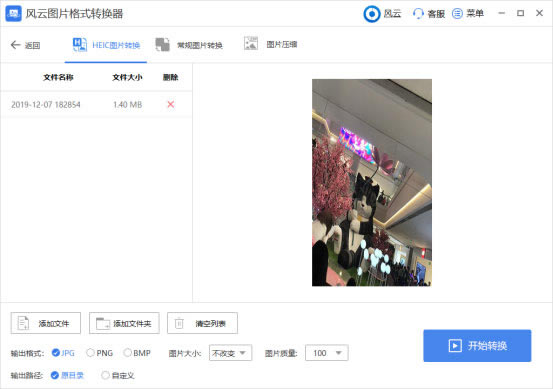Go back using the 返回 arrow
Viewport: 553px width, 389px height.
[x=16, y=45]
